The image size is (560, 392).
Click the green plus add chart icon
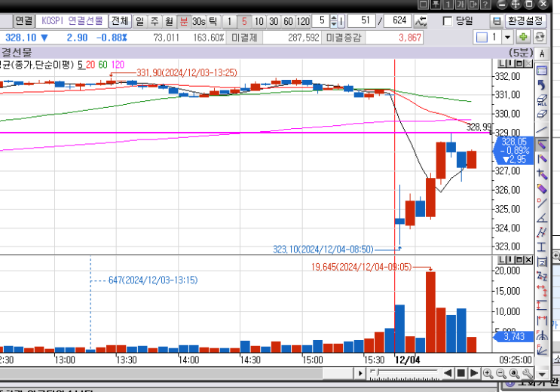point(523,37)
